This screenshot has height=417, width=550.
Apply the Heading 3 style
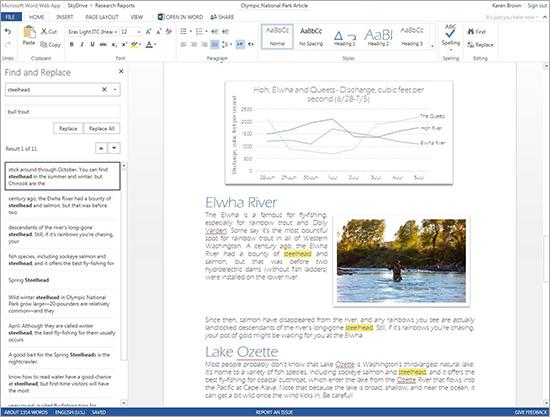(x=412, y=36)
